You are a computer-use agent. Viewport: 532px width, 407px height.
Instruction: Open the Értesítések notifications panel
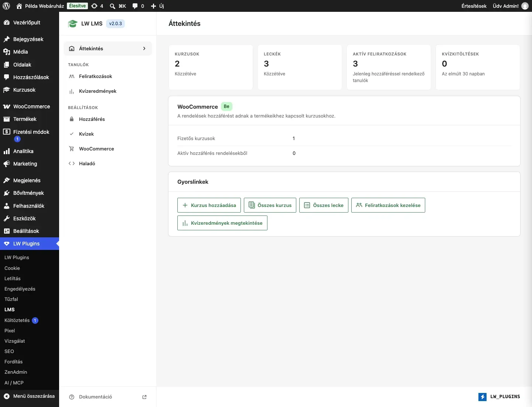[x=474, y=6]
